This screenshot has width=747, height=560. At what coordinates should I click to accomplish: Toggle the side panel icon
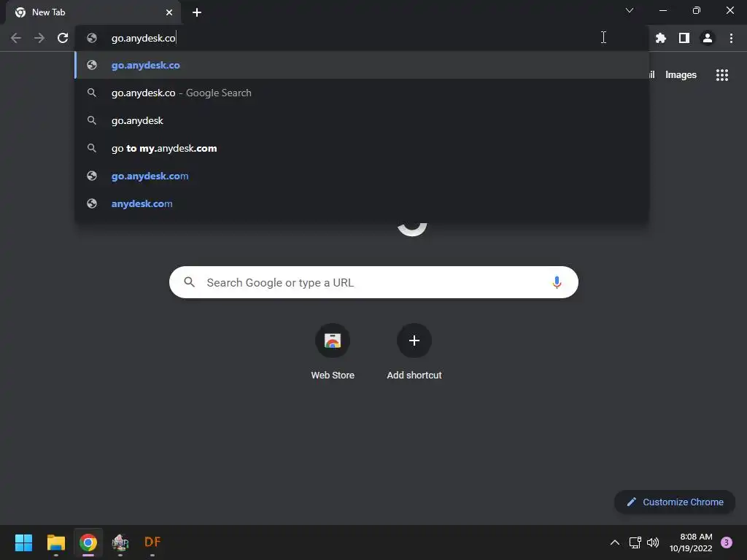684,38
